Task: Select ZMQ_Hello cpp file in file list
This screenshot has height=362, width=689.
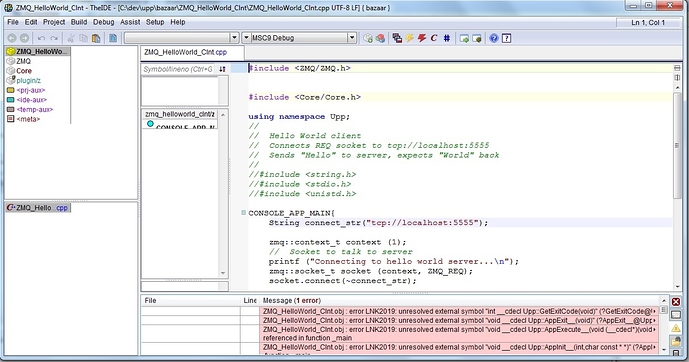Action: click(x=38, y=208)
